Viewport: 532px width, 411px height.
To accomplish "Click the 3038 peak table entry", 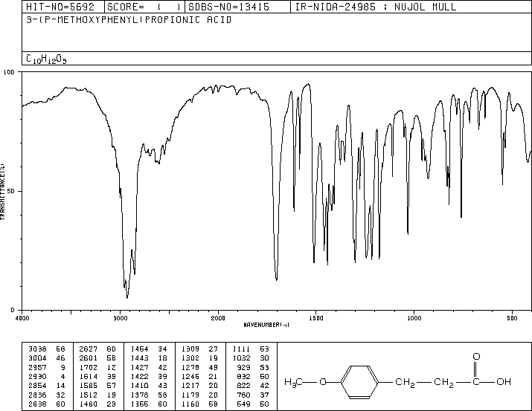I will [x=46, y=349].
